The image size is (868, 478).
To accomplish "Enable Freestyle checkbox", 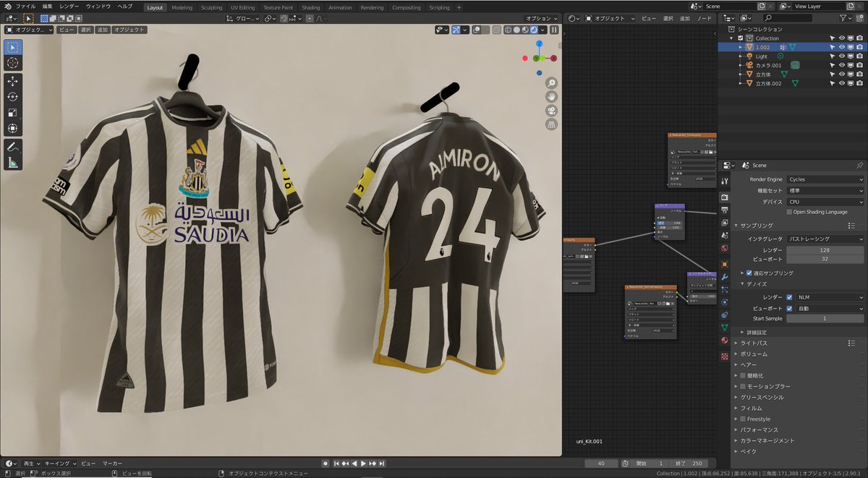I will point(743,419).
